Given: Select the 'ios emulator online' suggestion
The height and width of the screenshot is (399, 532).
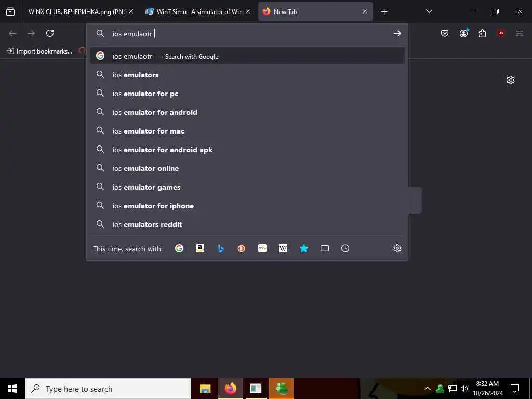Looking at the screenshot, I should (x=247, y=168).
